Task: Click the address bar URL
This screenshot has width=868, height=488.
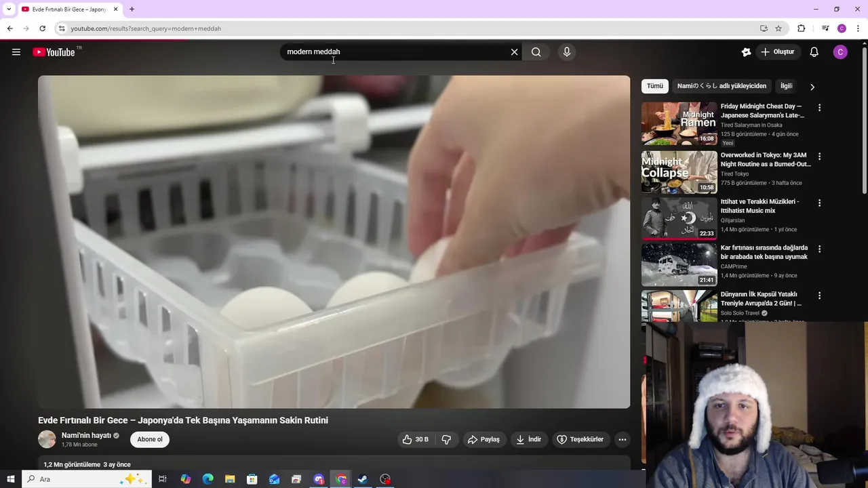Action: pos(146,28)
